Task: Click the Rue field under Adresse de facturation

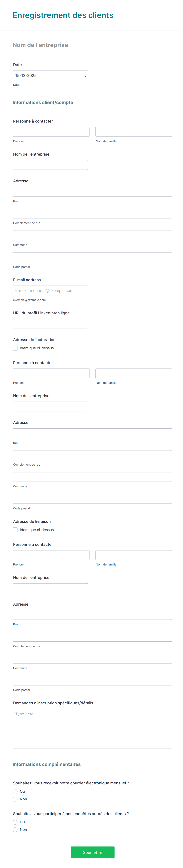Action: pos(92,433)
